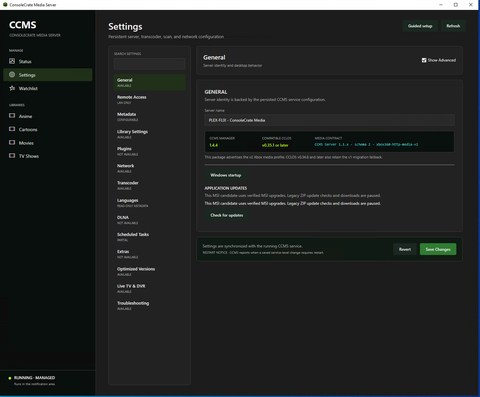480x397 pixels.
Task: Open the General settings category
Action: tap(149, 82)
